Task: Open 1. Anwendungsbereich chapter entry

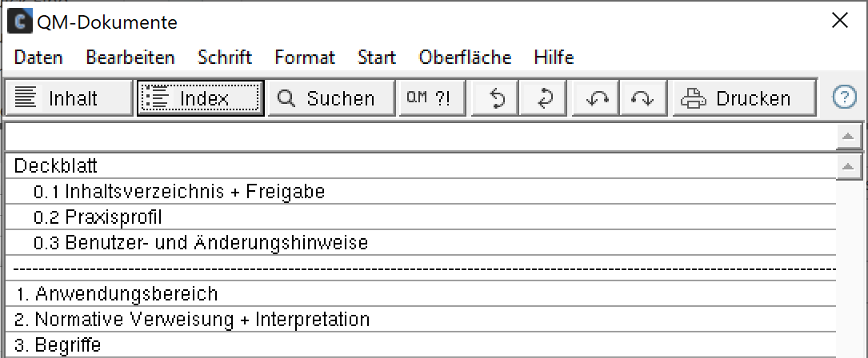Action: pos(420,293)
